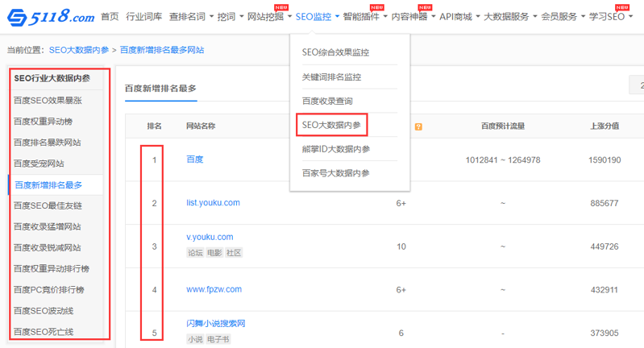Open 百度权重异动排行榜 in the sidebar
The height and width of the screenshot is (348, 644).
tap(52, 269)
